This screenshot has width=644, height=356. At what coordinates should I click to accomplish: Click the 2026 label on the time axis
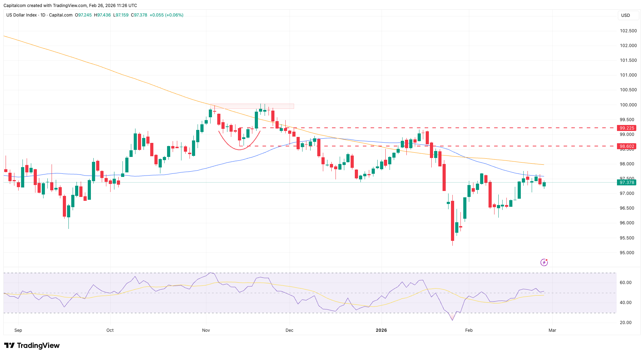(381, 330)
